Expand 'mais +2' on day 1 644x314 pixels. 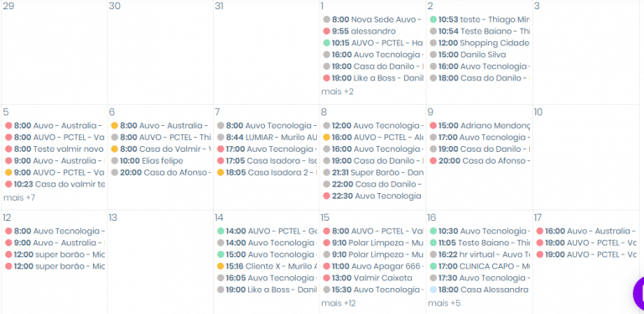click(x=337, y=92)
